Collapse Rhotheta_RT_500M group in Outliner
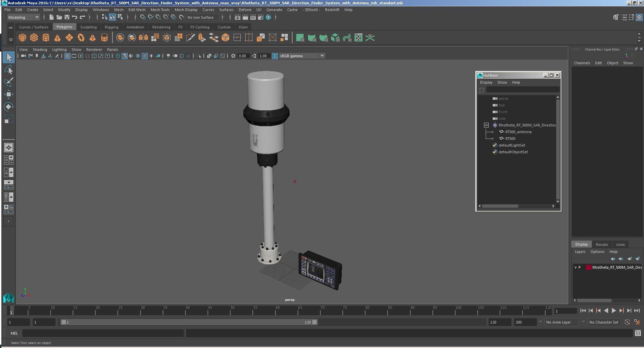The image size is (644, 348). pyautogui.click(x=486, y=125)
